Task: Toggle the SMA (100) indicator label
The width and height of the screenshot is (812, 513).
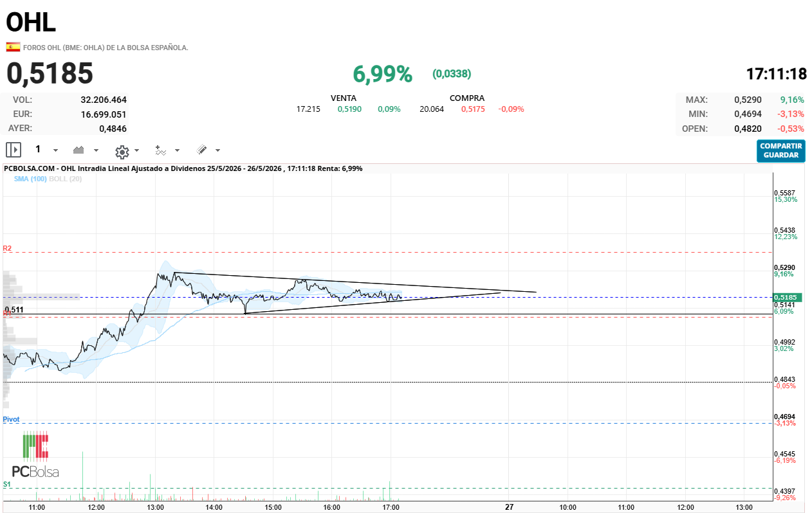Action: 30,179
